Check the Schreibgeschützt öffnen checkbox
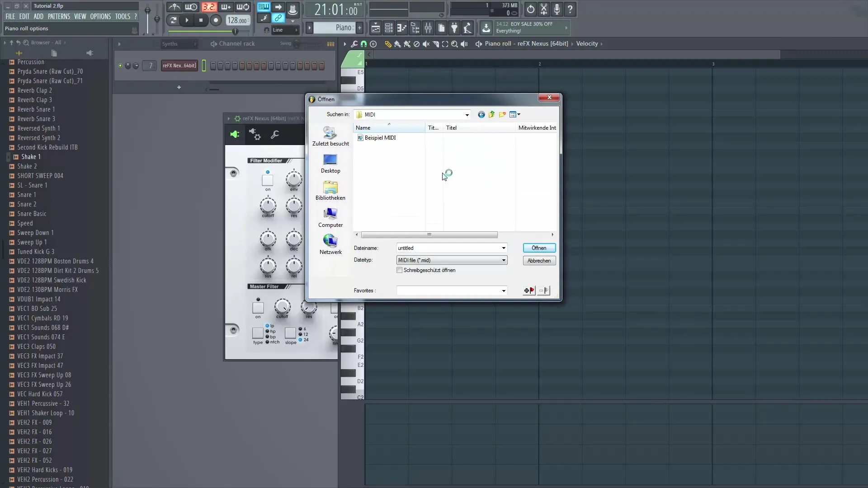The image size is (868, 488). coord(400,270)
